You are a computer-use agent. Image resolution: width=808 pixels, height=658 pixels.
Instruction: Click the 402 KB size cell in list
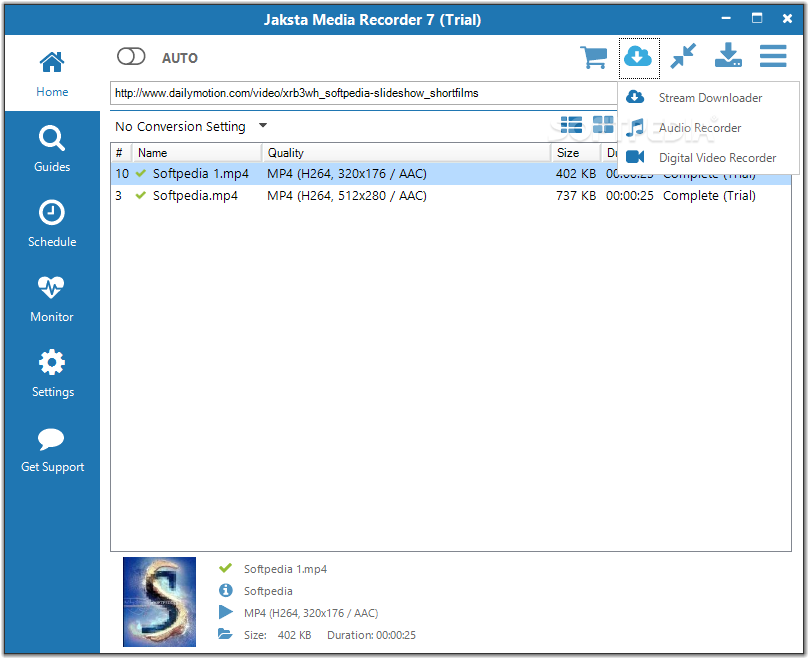tap(576, 174)
